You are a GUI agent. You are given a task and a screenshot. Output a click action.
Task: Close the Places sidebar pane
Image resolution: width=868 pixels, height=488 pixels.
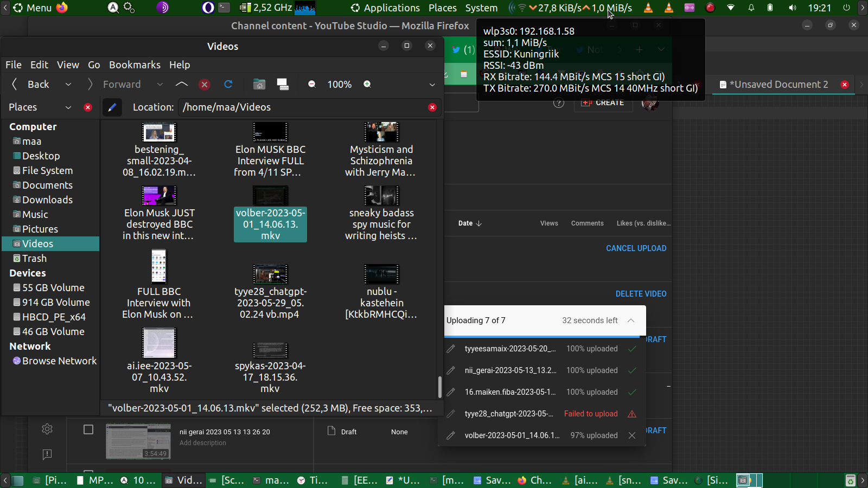tap(88, 107)
